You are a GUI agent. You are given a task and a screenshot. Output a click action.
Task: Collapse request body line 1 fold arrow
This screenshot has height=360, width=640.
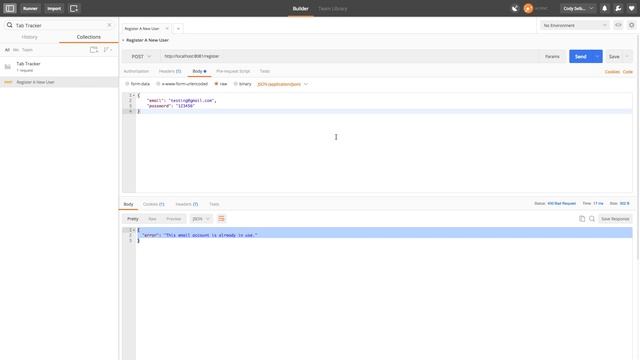(134, 95)
